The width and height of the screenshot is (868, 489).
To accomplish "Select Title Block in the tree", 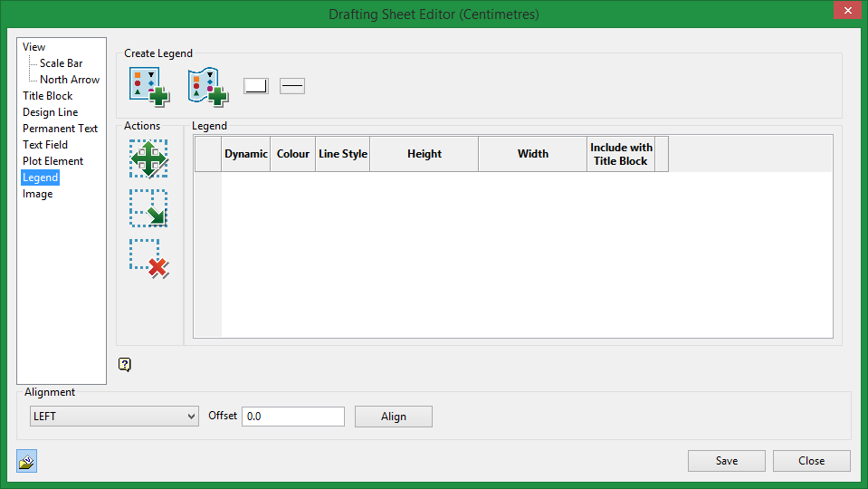I will (x=48, y=96).
